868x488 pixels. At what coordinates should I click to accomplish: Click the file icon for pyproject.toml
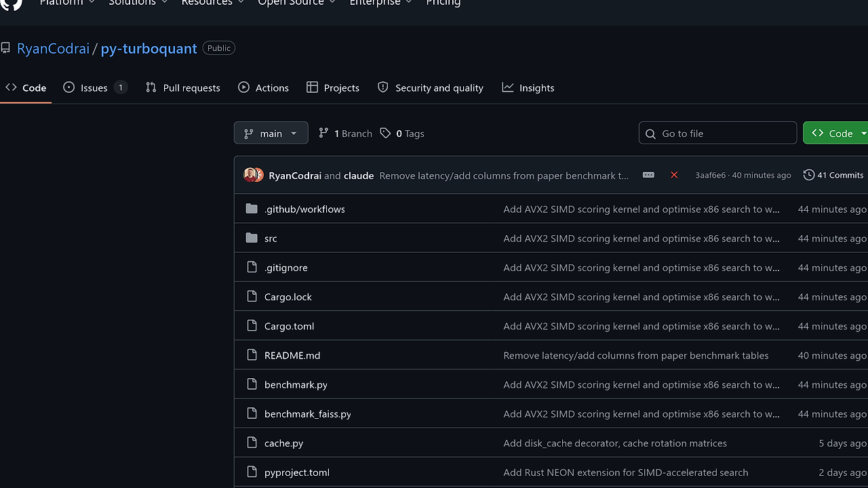[x=252, y=472]
